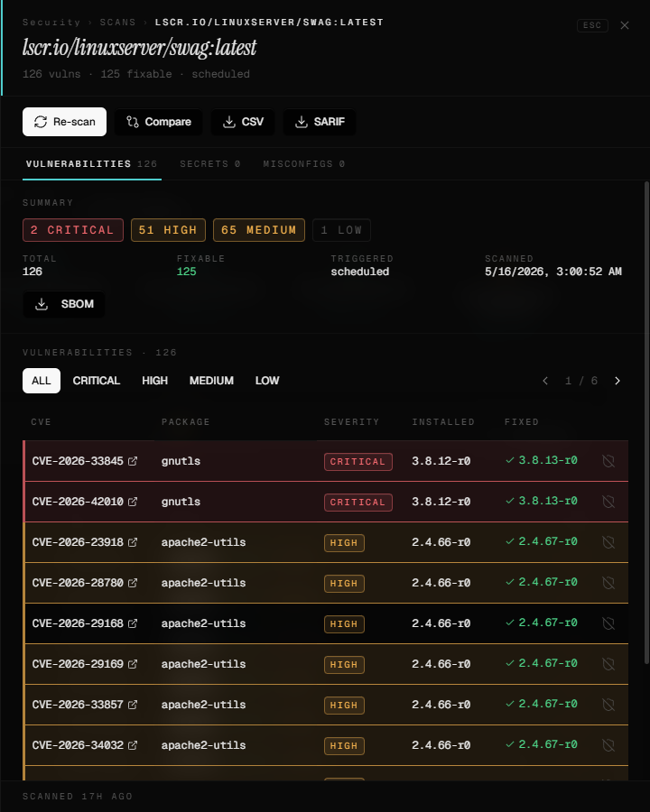Click installed version 2.4.66-r0 for CVE-2026-29168
The height and width of the screenshot is (812, 650).
point(441,623)
